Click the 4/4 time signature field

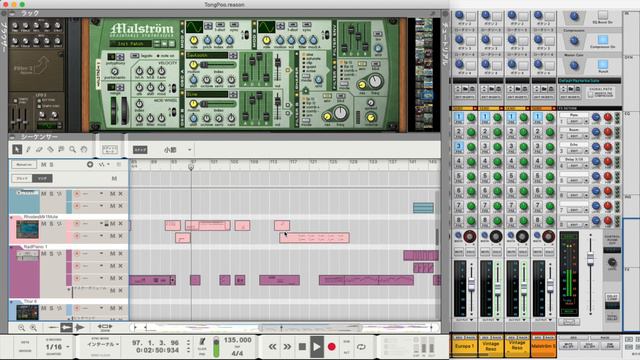[238, 353]
